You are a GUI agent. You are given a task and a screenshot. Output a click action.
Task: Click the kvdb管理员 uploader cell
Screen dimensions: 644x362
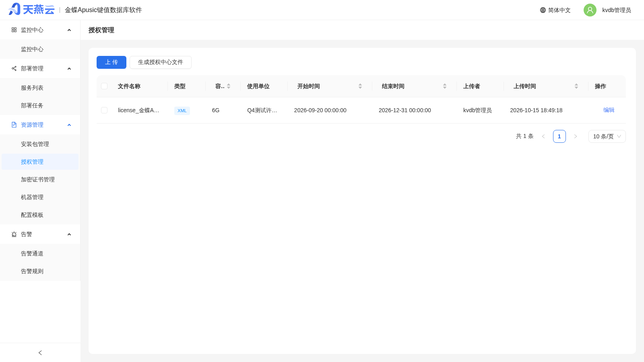[x=477, y=110]
